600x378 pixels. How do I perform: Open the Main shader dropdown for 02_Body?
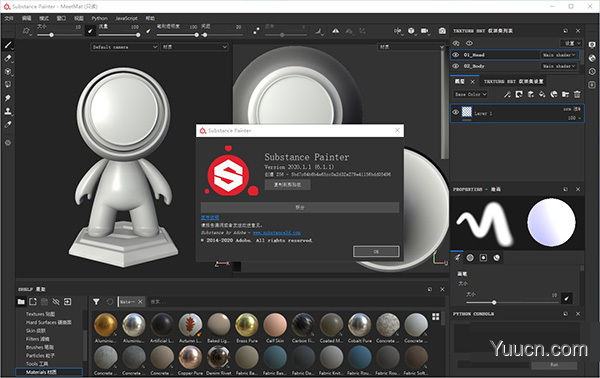point(559,66)
